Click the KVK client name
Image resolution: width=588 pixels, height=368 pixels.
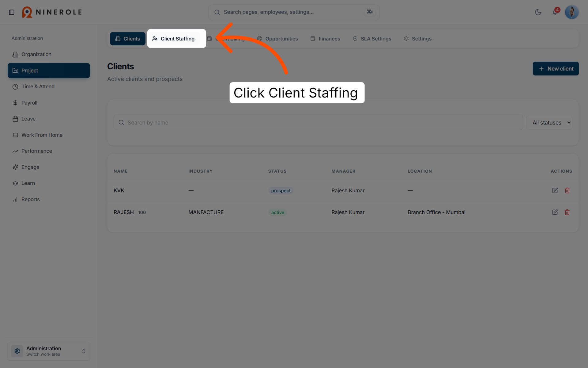(x=119, y=190)
